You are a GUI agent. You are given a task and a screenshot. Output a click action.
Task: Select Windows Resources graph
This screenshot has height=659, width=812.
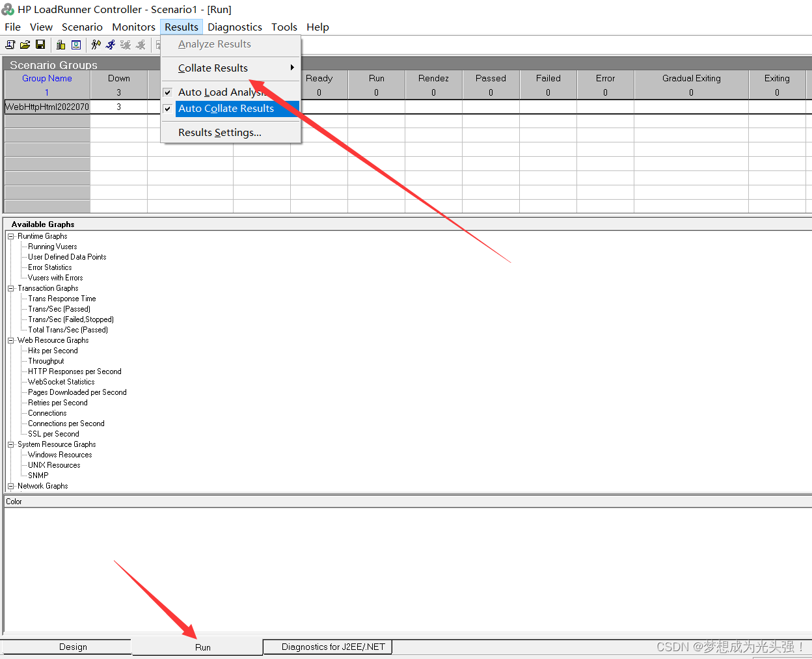[x=60, y=455]
